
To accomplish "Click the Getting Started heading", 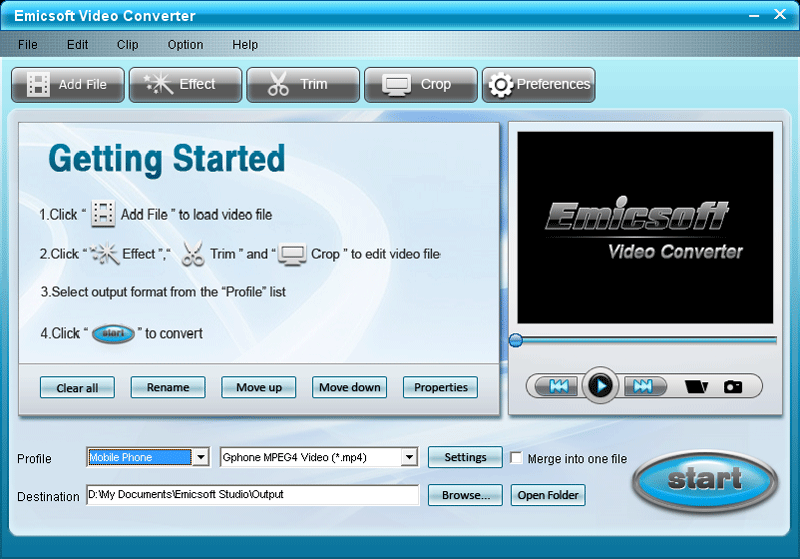I will [x=167, y=159].
